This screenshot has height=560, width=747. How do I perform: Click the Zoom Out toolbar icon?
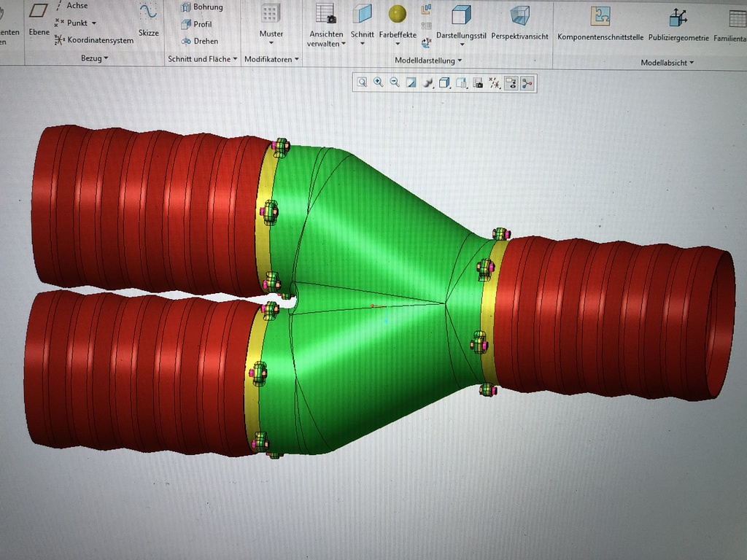click(395, 82)
